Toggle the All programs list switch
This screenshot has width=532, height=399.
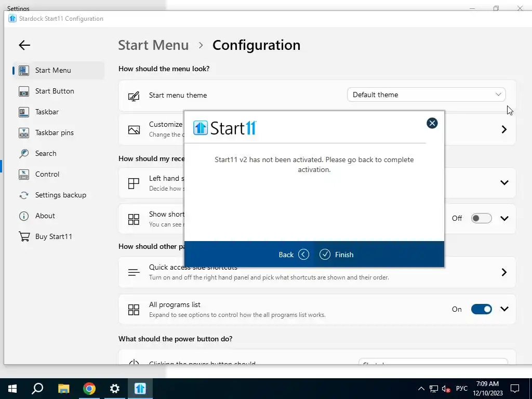pos(481,309)
